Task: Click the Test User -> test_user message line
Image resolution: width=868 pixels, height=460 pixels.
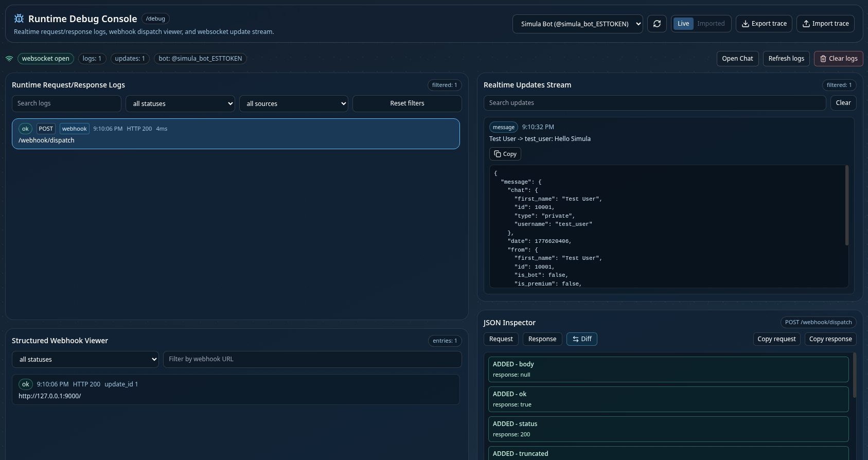Action: pos(540,139)
